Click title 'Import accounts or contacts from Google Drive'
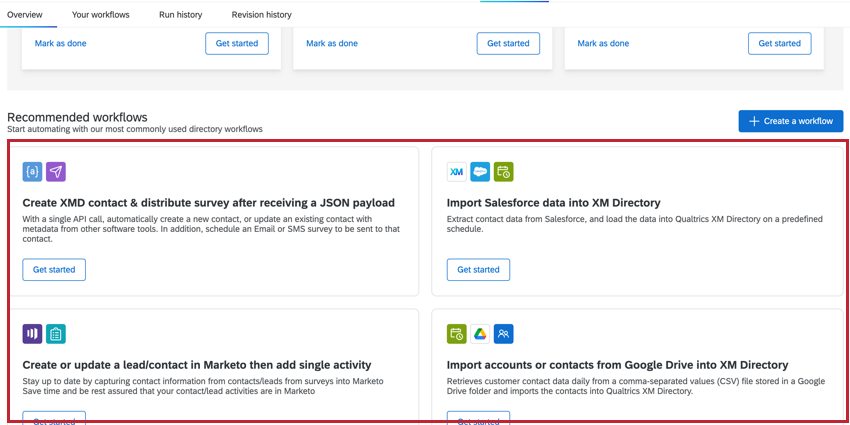The height and width of the screenshot is (425, 850). [617, 364]
